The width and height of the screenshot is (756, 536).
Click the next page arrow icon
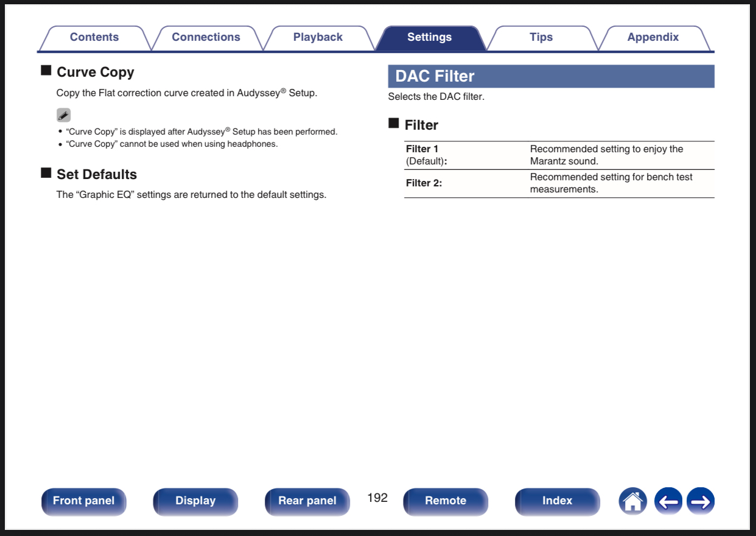700,501
